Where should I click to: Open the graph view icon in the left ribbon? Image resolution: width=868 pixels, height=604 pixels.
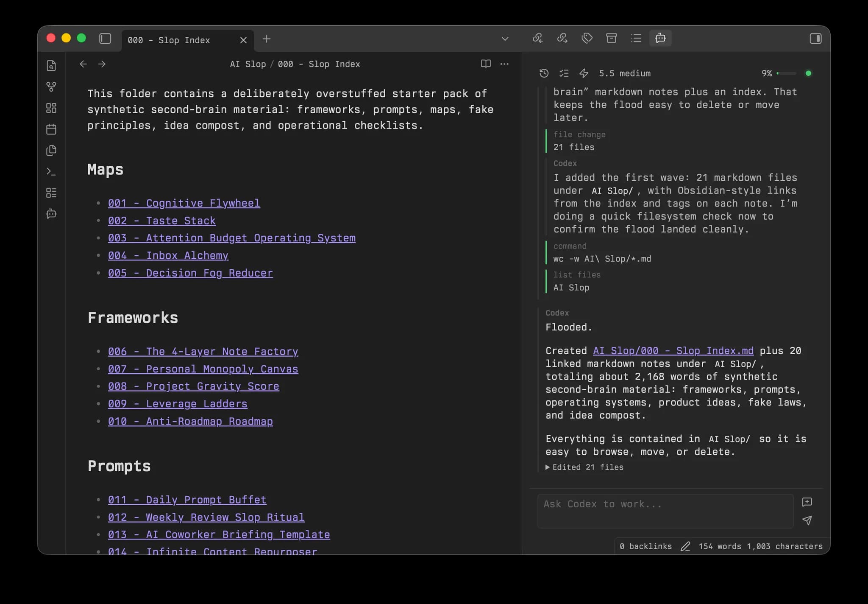(51, 87)
